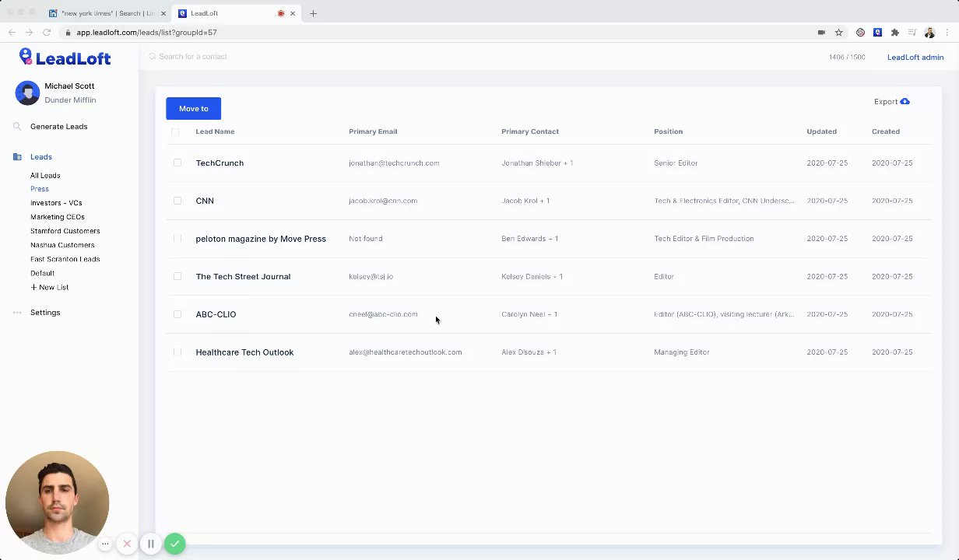
Task: Open the Press list
Action: coord(40,189)
